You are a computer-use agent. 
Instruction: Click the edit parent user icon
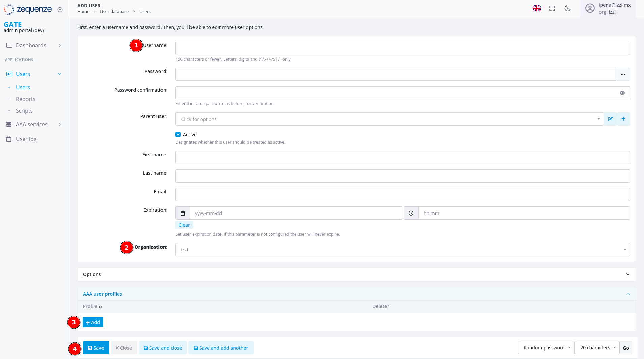(x=610, y=119)
